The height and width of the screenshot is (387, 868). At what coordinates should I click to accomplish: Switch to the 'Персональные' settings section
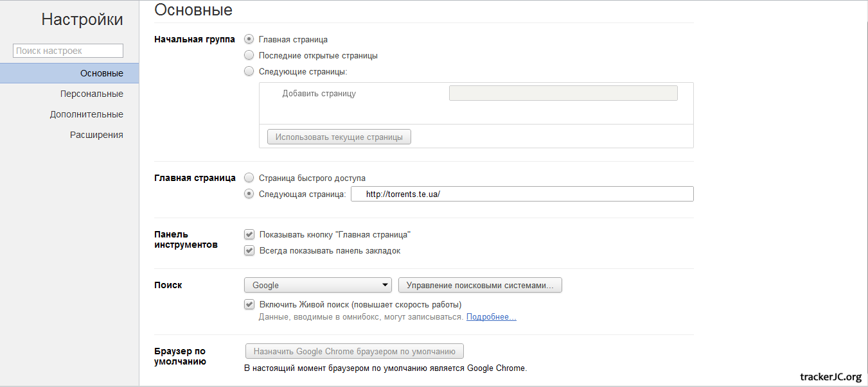pyautogui.click(x=91, y=94)
